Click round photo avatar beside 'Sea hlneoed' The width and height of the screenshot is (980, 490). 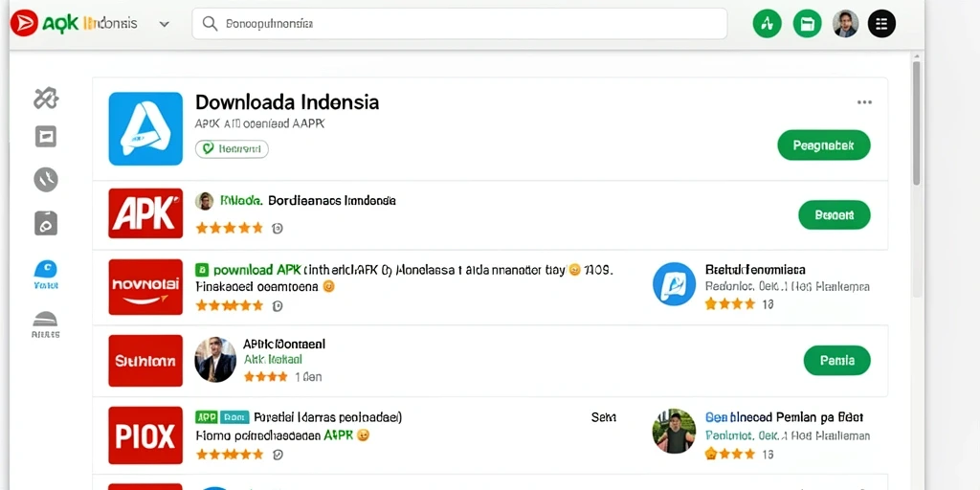[x=674, y=432]
